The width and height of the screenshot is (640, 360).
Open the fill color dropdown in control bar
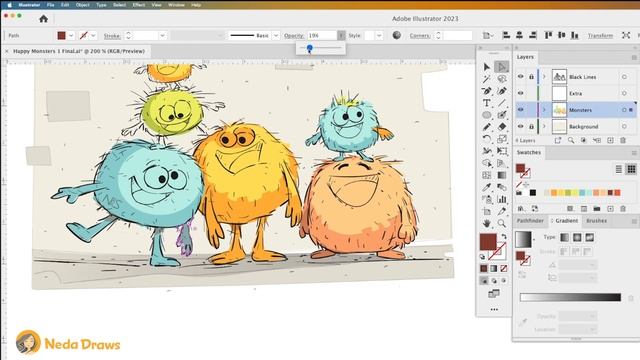[71, 36]
